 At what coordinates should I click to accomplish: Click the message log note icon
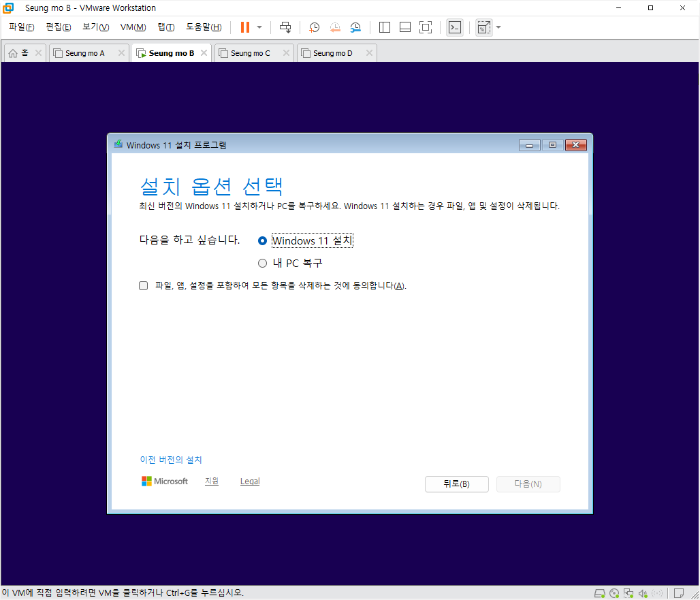tap(679, 593)
